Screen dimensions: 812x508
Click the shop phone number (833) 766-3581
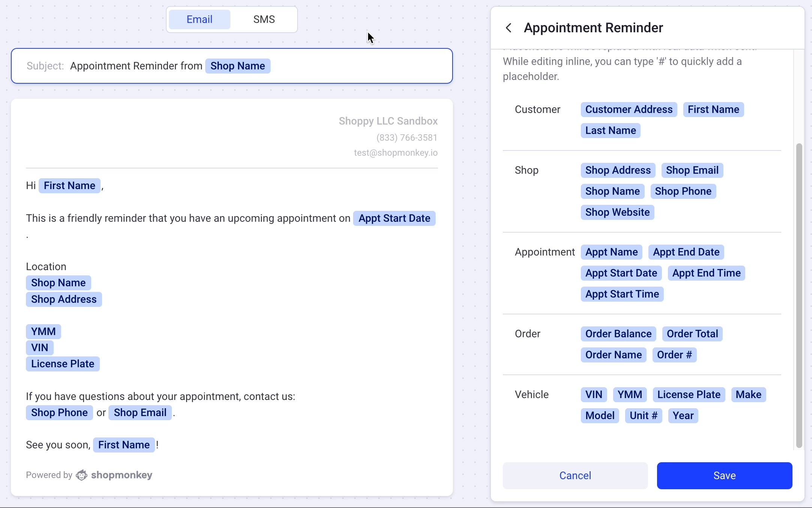407,138
